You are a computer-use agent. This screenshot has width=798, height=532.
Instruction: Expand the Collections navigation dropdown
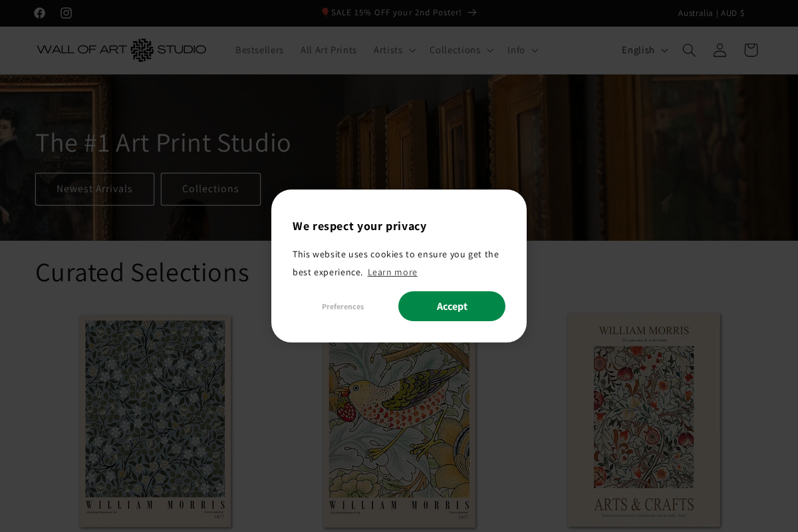[461, 50]
